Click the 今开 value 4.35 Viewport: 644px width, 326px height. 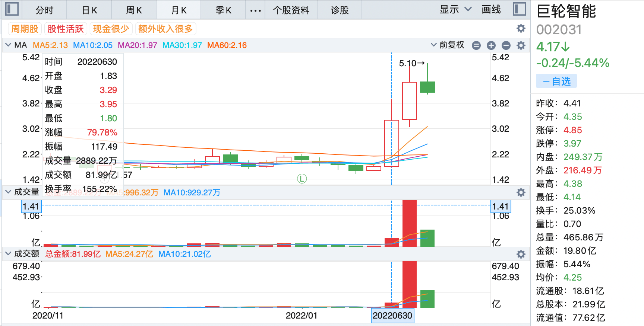573,116
